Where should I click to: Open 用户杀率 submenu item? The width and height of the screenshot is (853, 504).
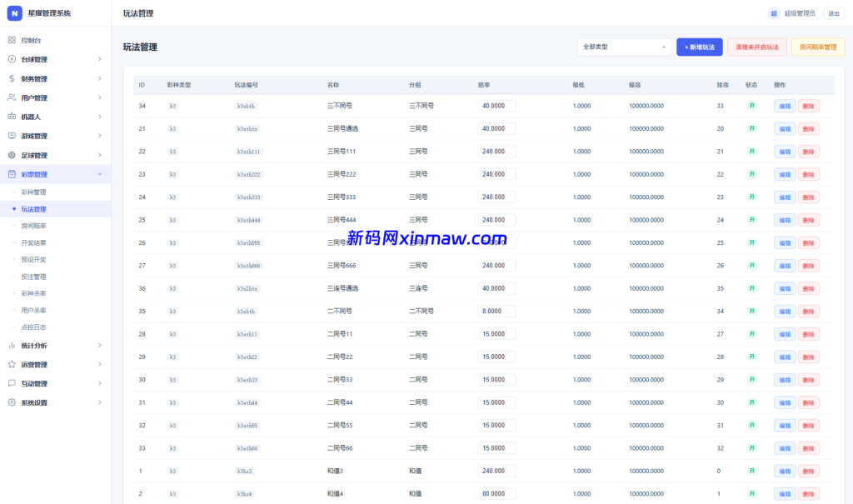click(x=33, y=310)
